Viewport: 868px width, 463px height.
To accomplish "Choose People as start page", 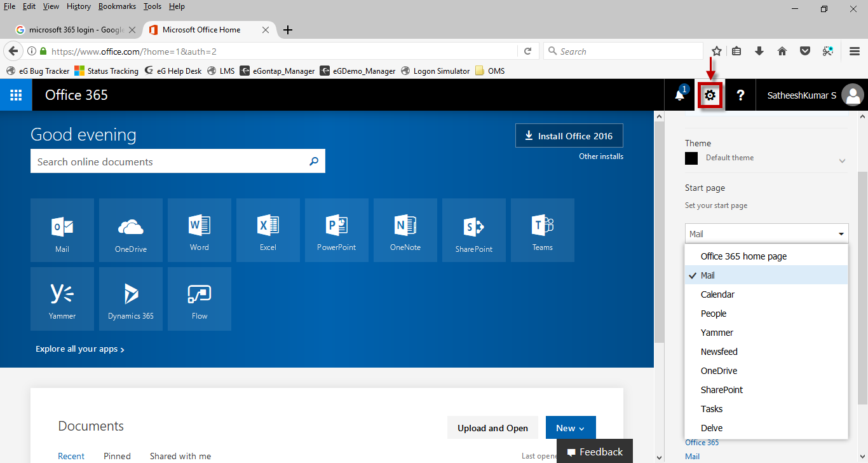I will (766, 314).
